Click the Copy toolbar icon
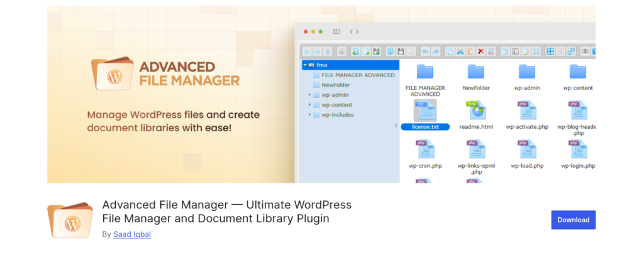Screen dimensions: 644x253 pyautogui.click(x=450, y=51)
